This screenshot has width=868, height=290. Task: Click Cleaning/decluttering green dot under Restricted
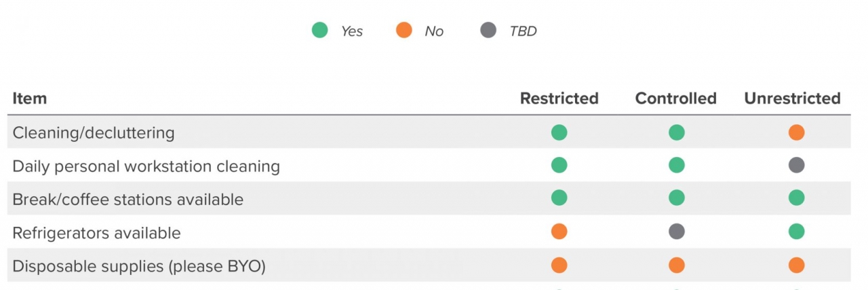[x=559, y=132]
